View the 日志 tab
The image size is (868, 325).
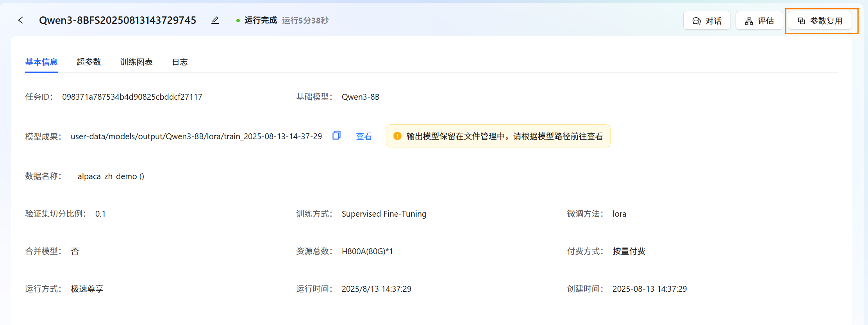(x=180, y=62)
